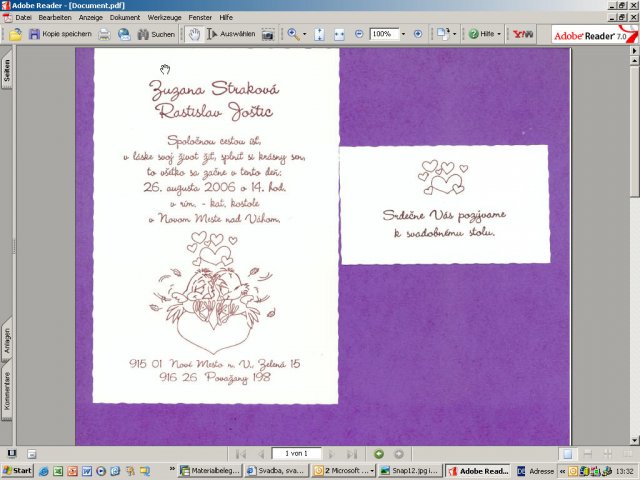This screenshot has width=640, height=480.
Task: Select the hand tool
Action: click(193, 33)
